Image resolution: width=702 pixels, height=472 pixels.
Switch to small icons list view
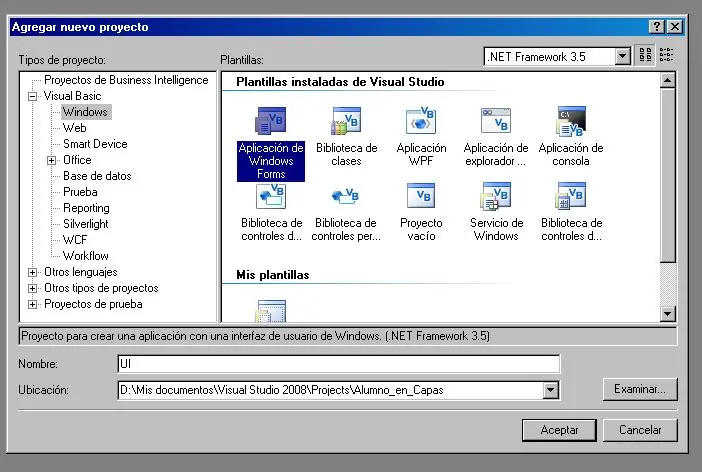666,55
